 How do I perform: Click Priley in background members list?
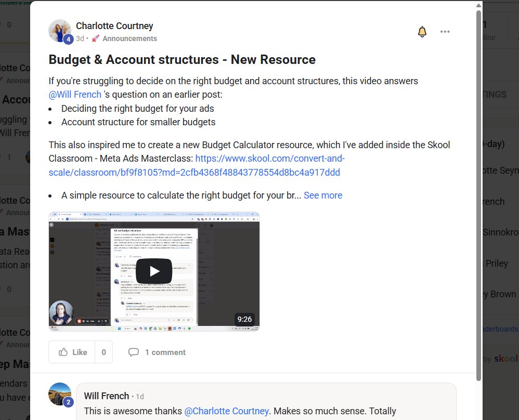tap(497, 264)
